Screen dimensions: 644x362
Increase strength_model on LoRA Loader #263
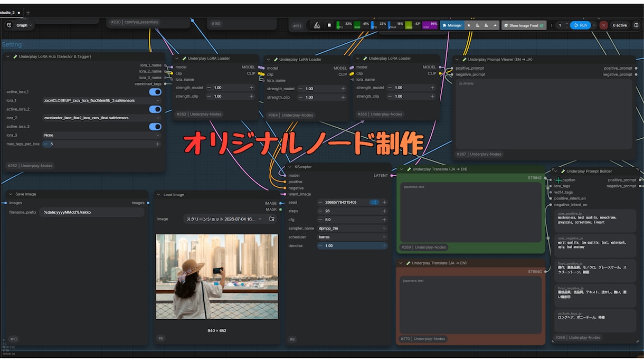click(x=251, y=88)
